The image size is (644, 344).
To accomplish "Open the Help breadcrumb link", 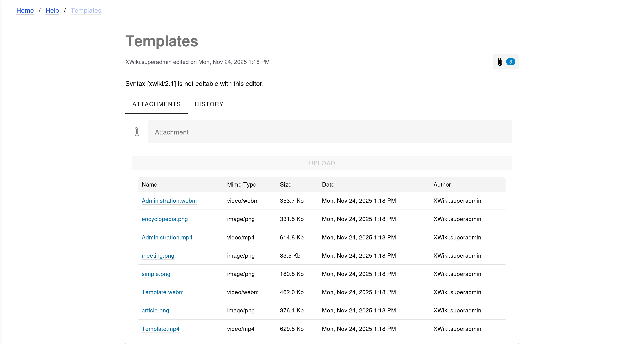I will 52,10.
